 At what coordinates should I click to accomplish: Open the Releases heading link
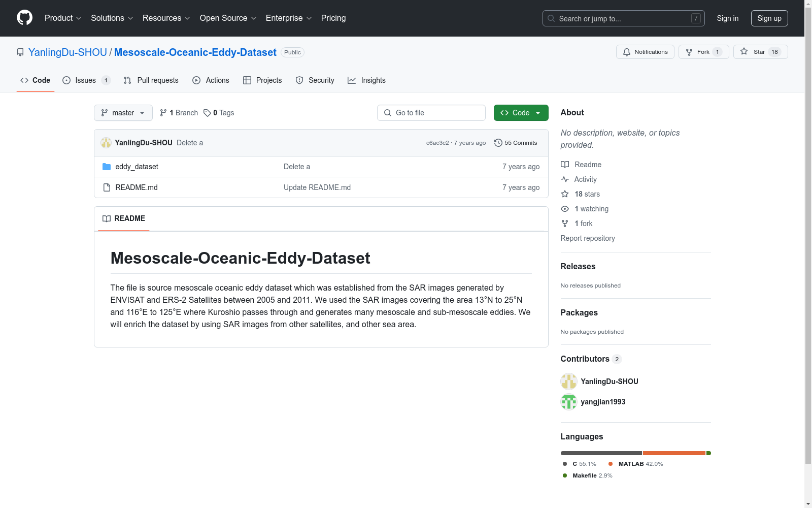point(578,267)
